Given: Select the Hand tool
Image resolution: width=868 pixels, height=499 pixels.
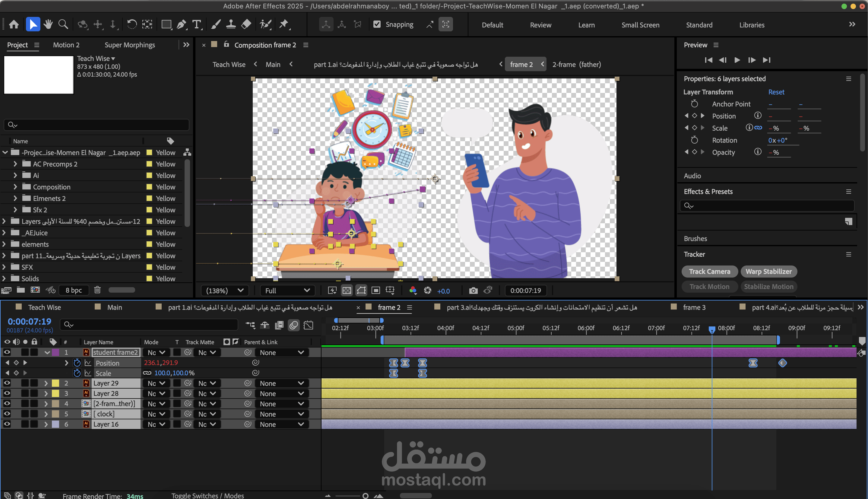Looking at the screenshot, I should point(48,24).
